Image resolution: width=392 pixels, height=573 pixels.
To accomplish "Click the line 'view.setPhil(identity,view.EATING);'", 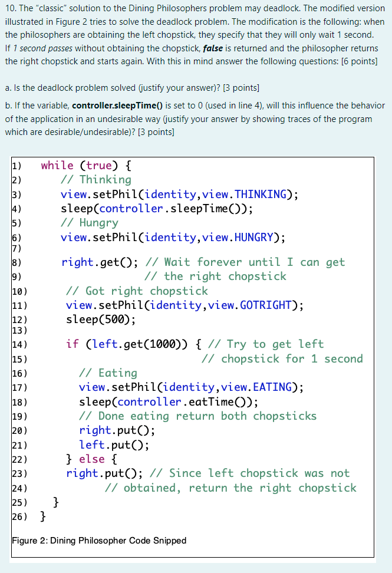I will (191, 387).
